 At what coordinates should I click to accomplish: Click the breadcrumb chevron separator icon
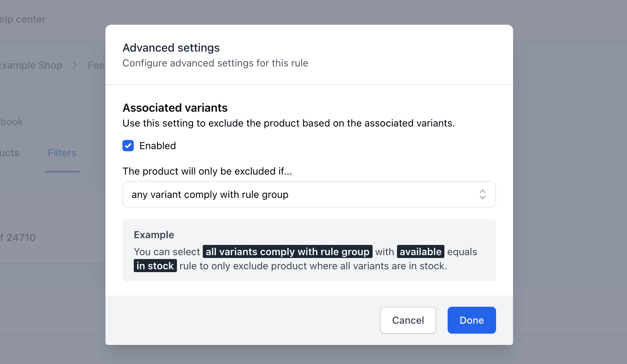75,65
